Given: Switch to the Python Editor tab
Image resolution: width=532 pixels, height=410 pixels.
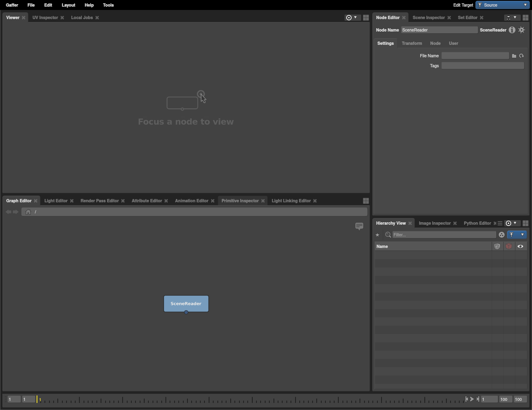Looking at the screenshot, I should click(x=478, y=223).
